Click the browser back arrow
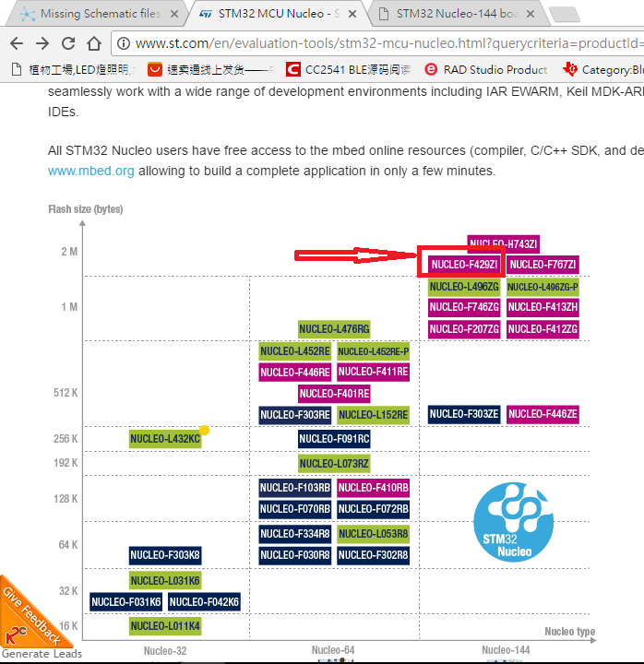Screen dimensions: 644x664 click(x=17, y=43)
